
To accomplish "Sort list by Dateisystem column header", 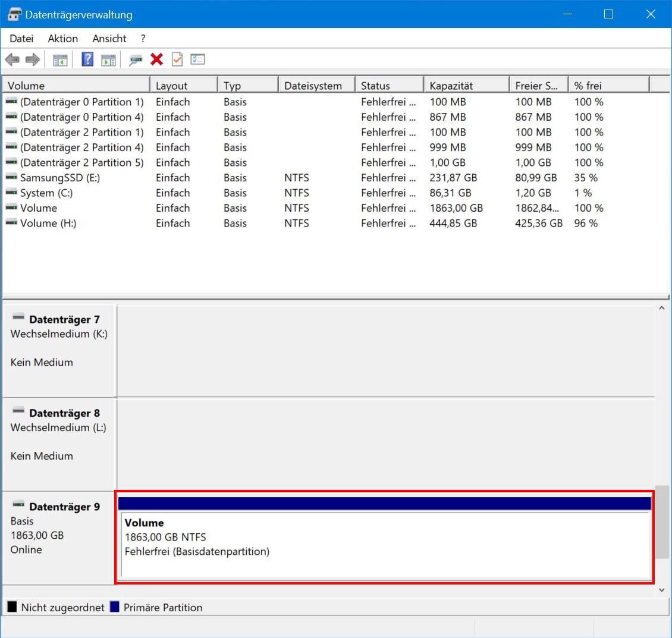I will point(315,86).
